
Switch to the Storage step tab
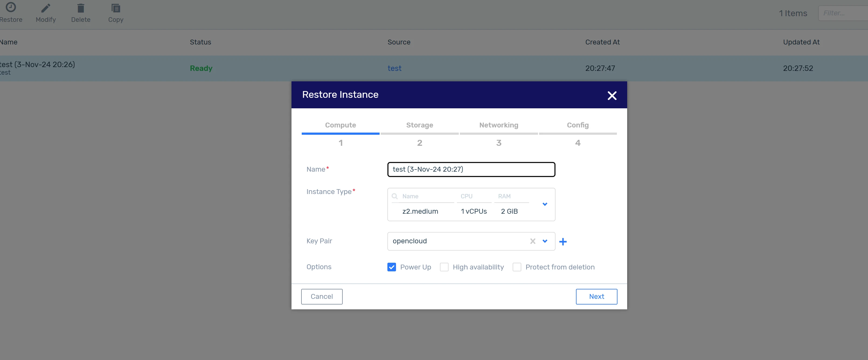[x=419, y=125]
